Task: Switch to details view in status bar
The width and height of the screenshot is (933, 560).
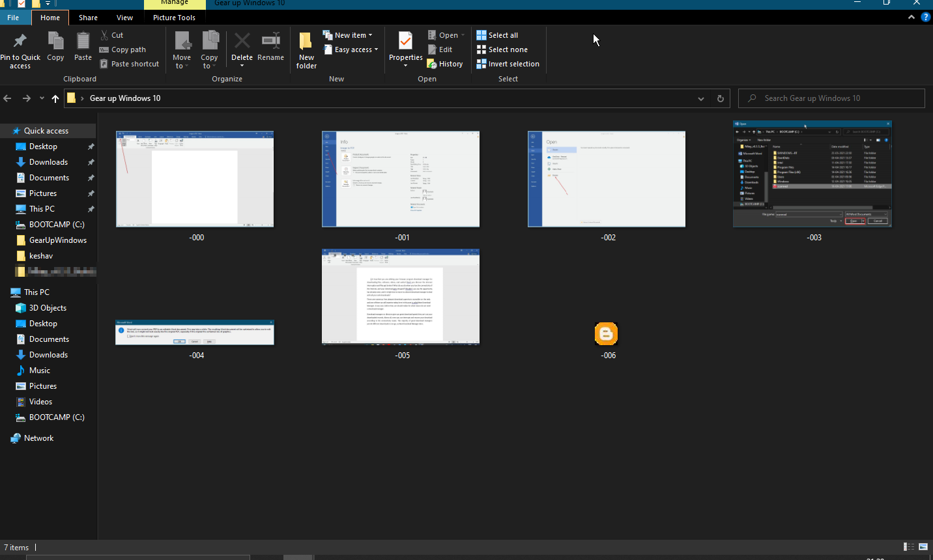Action: 908,547
